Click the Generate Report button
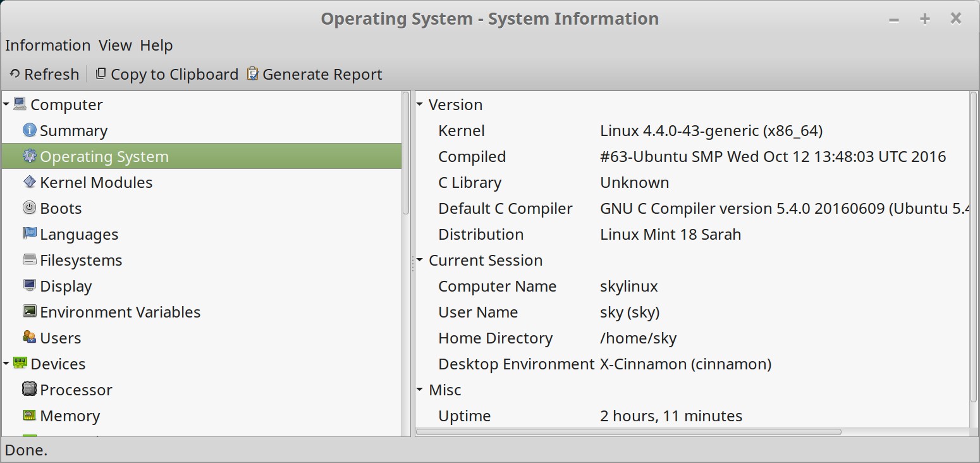The width and height of the screenshot is (980, 463). (314, 75)
